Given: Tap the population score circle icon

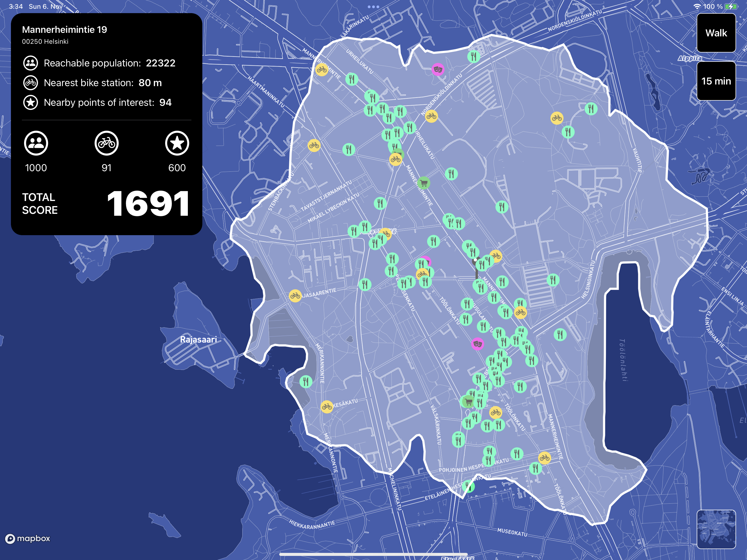Looking at the screenshot, I should pos(36,143).
